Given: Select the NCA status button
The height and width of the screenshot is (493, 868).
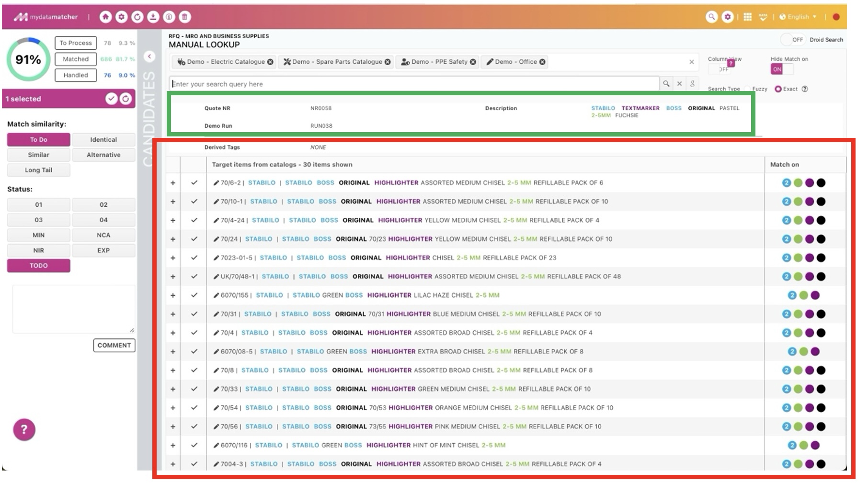Looking at the screenshot, I should 103,235.
